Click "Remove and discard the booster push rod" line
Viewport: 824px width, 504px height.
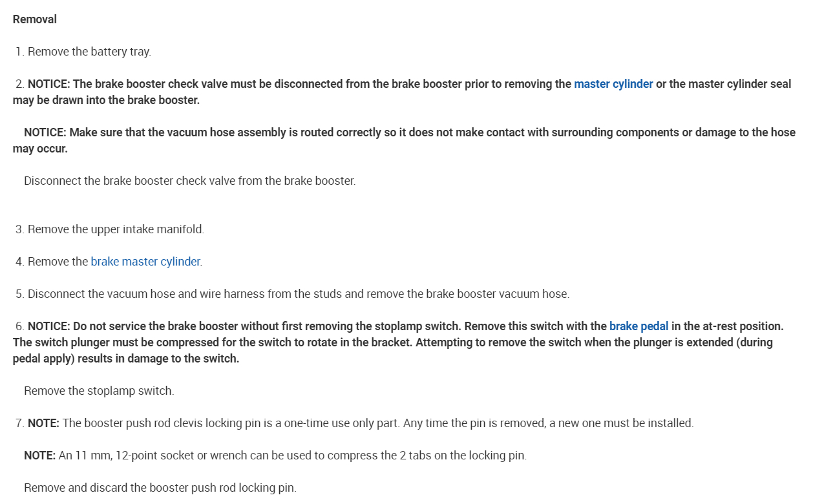tap(160, 488)
